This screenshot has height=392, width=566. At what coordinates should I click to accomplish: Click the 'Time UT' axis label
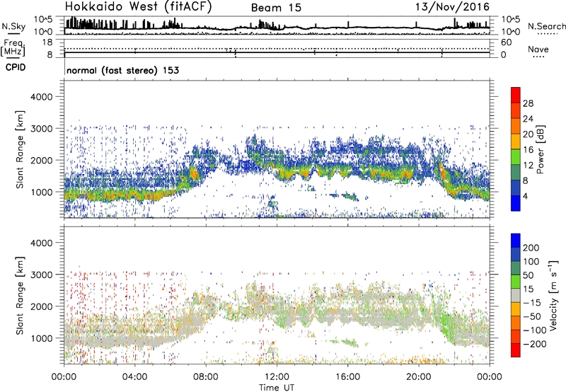point(277,387)
